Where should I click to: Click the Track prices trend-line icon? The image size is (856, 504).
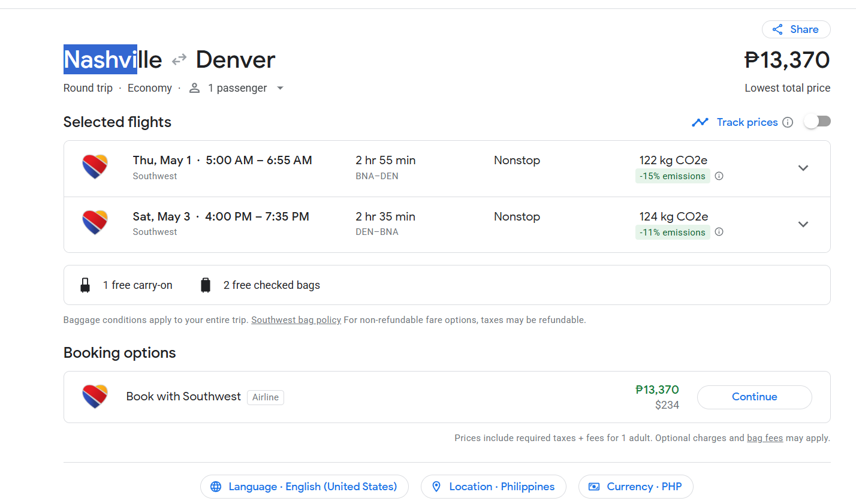[x=700, y=122]
